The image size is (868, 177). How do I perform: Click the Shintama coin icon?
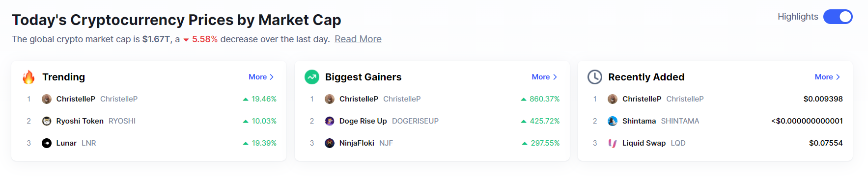point(613,121)
